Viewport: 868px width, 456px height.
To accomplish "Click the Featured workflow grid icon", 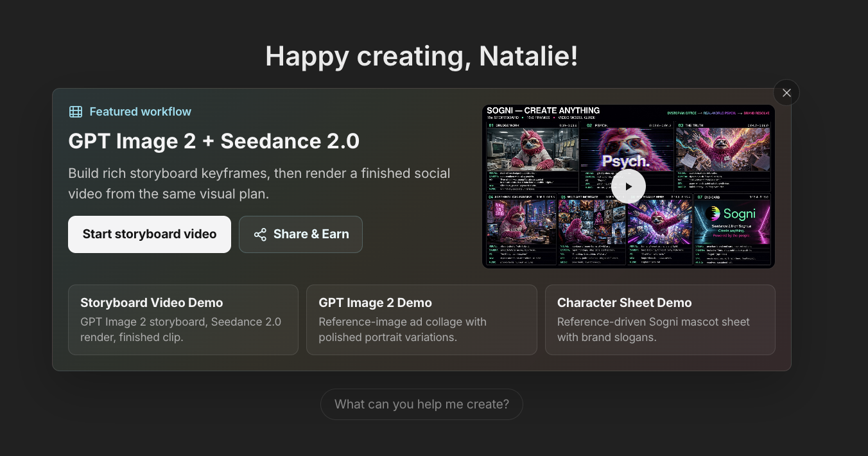I will [x=76, y=112].
